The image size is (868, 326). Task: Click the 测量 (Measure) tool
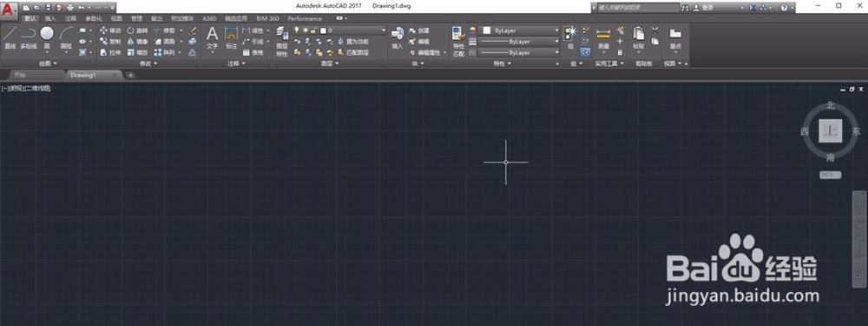603,37
